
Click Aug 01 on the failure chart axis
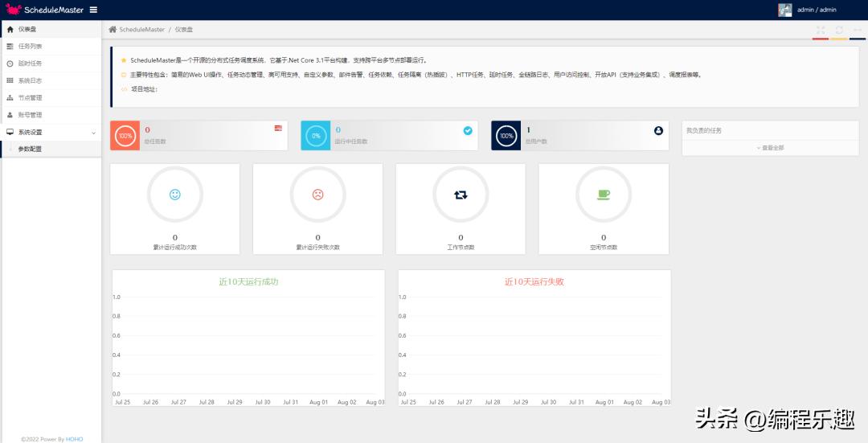pyautogui.click(x=604, y=402)
